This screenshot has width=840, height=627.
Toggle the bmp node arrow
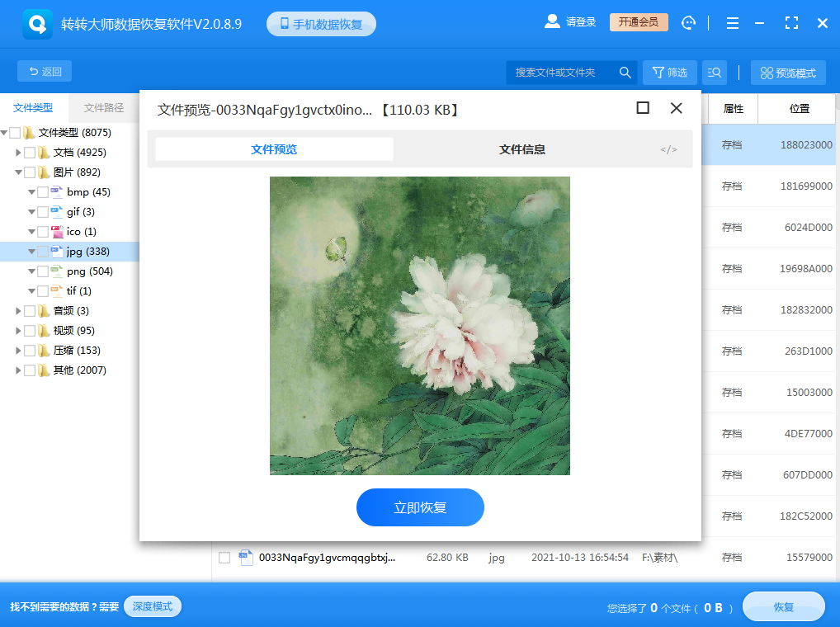click(x=31, y=192)
